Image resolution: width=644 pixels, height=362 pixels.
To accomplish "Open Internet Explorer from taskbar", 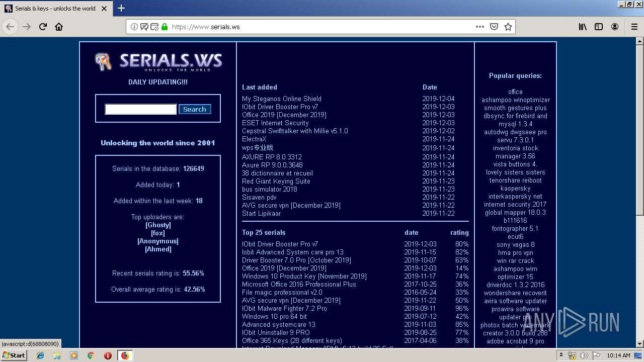I will coord(40,355).
